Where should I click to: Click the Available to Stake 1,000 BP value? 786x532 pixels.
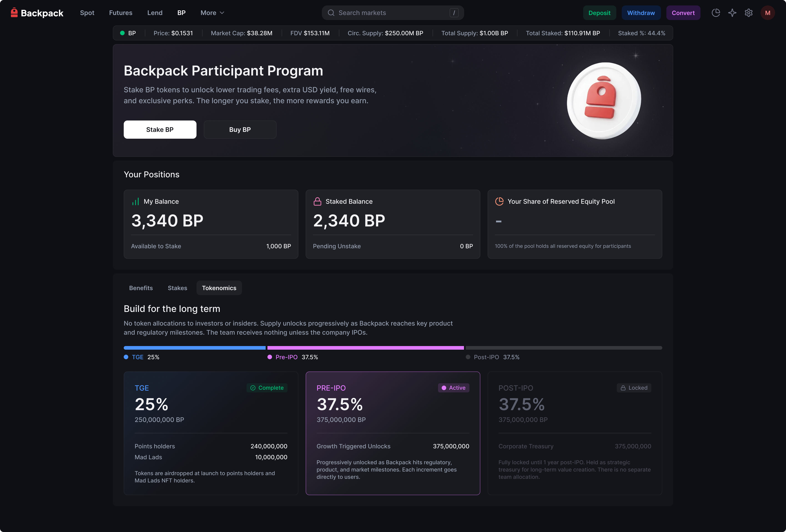pos(278,246)
